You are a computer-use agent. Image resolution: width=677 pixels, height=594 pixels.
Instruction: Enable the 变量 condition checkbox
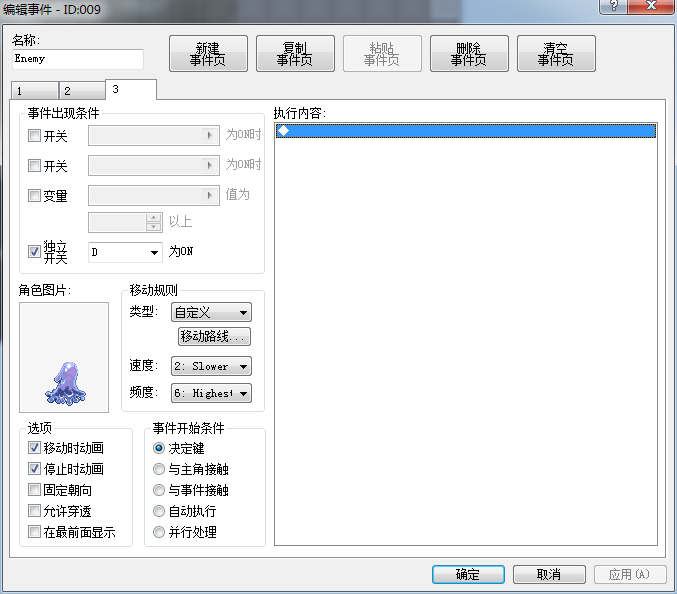pyautogui.click(x=34, y=195)
